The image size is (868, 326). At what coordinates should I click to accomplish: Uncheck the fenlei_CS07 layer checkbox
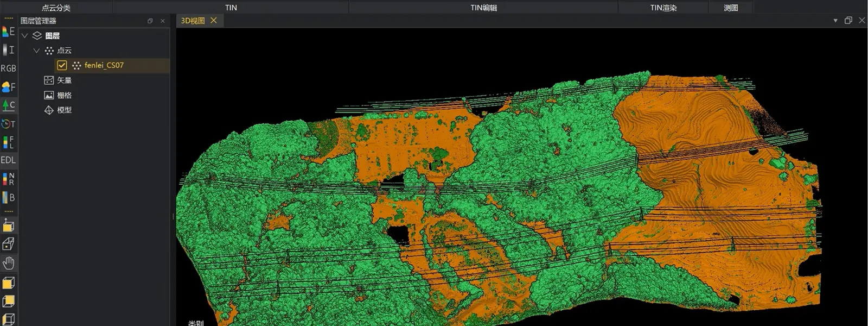coord(62,65)
